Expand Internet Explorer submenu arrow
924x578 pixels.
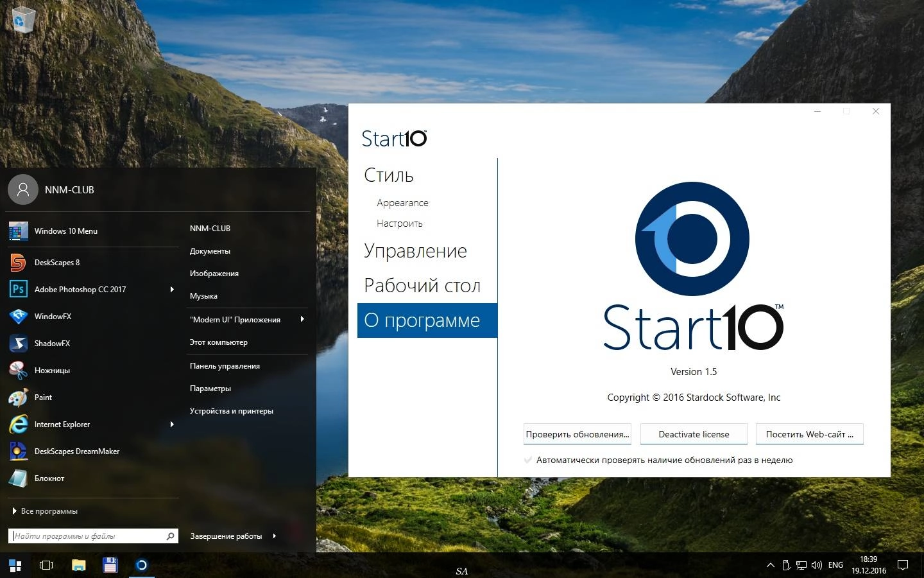171,425
